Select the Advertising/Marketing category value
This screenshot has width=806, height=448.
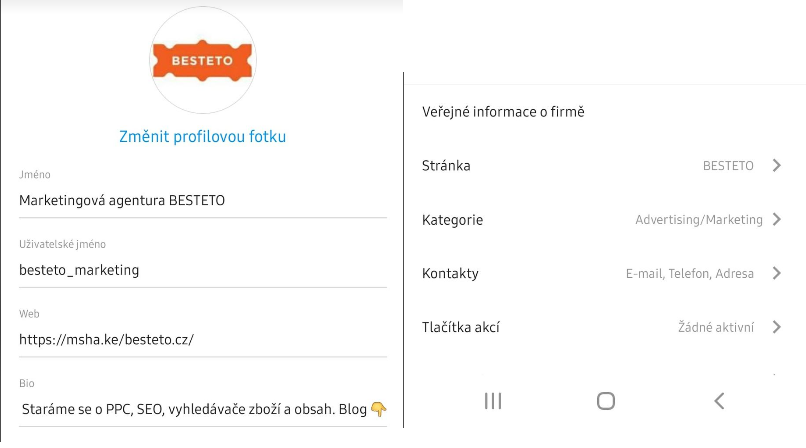pos(699,219)
